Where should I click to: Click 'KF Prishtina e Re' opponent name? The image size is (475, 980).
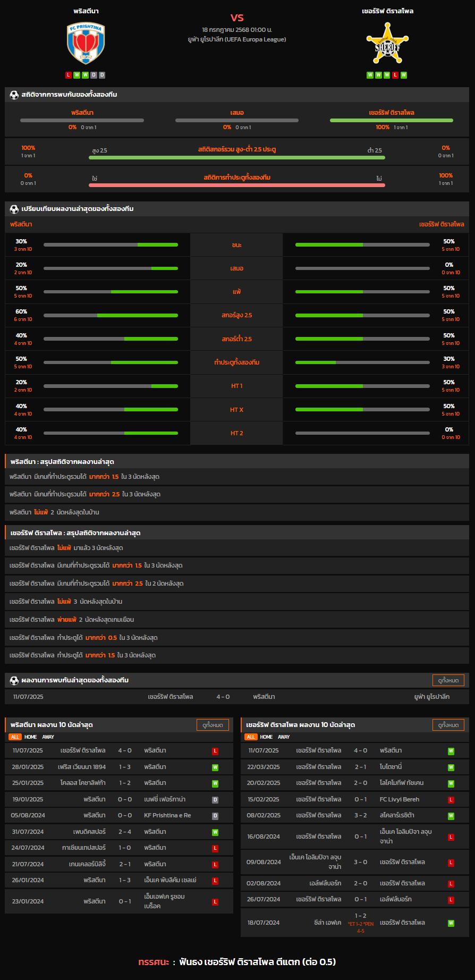[167, 815]
